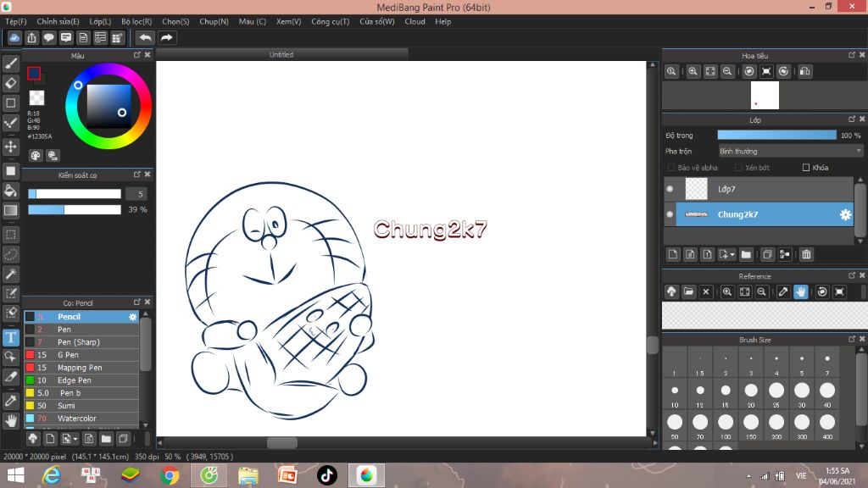Open Chung2k7 layer settings gear
Viewport: 868px width, 488px height.
(x=845, y=214)
